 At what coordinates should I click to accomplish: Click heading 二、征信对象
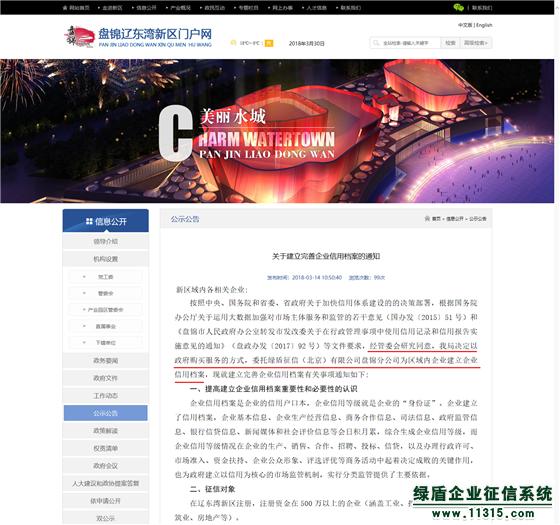coord(212,489)
